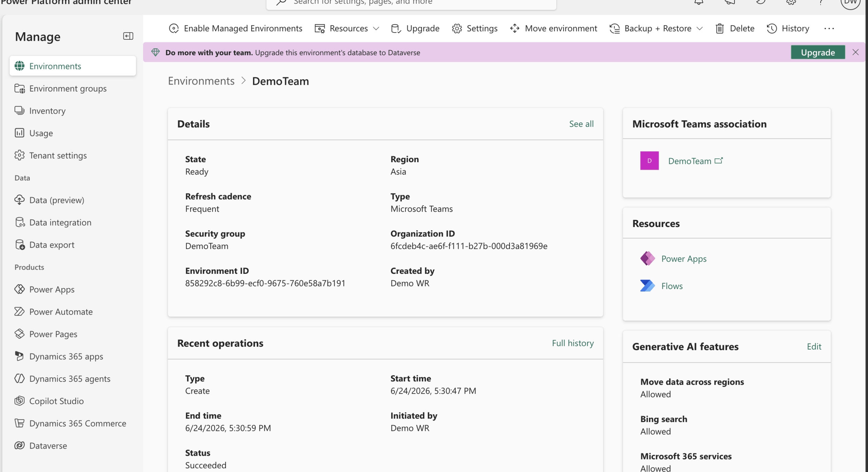Viewport: 868px width, 472px height.
Task: Click the DemoTeam purple avatar tile
Action: [x=649, y=161]
